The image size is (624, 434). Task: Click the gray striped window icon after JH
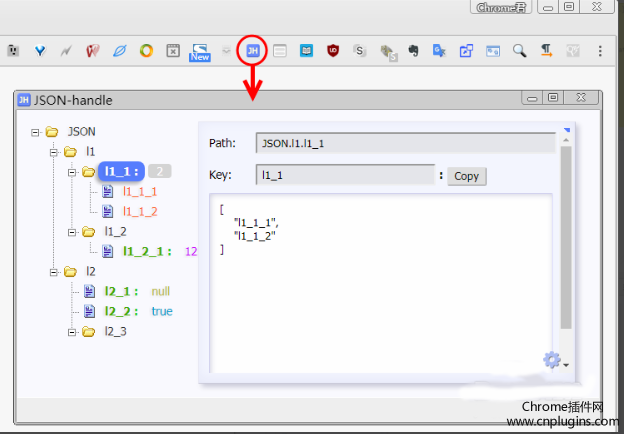click(280, 51)
